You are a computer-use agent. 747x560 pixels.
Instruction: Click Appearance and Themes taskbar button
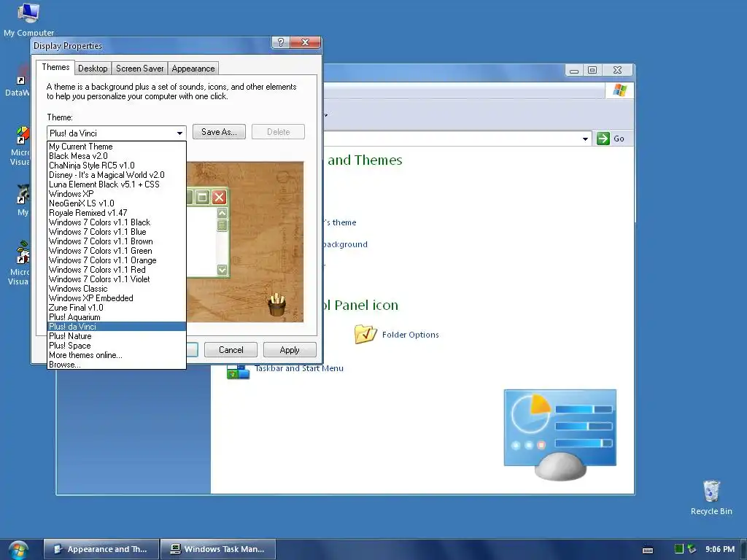(101, 549)
